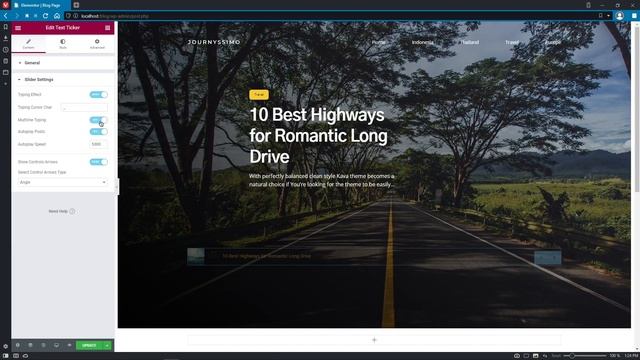This screenshot has width=640, height=360.
Task: Click the text ticker post thumbnail
Action: pos(196,256)
